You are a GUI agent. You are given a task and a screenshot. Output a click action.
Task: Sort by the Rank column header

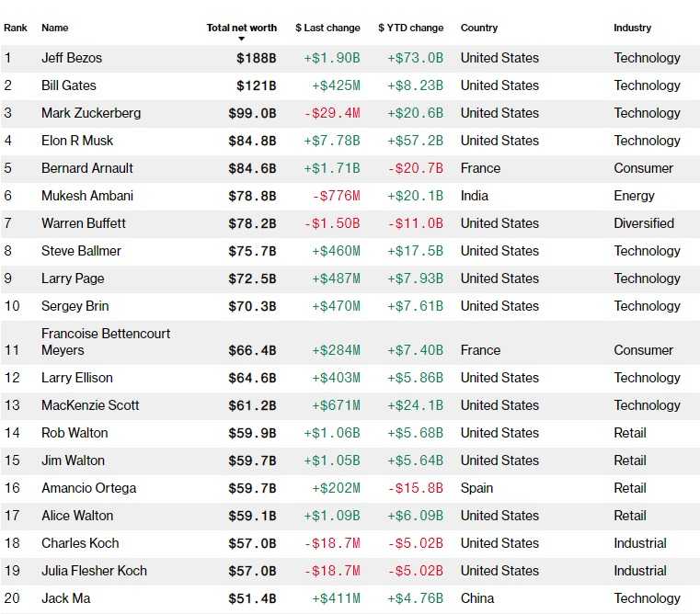coord(16,28)
